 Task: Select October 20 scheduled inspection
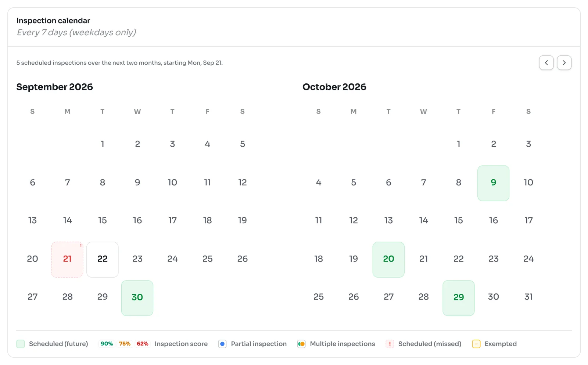pos(388,260)
